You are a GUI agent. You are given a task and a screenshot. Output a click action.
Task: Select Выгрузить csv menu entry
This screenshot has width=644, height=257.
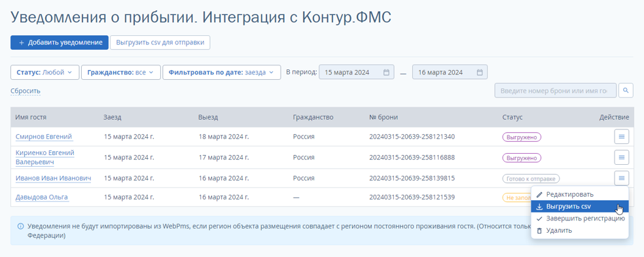point(579,207)
